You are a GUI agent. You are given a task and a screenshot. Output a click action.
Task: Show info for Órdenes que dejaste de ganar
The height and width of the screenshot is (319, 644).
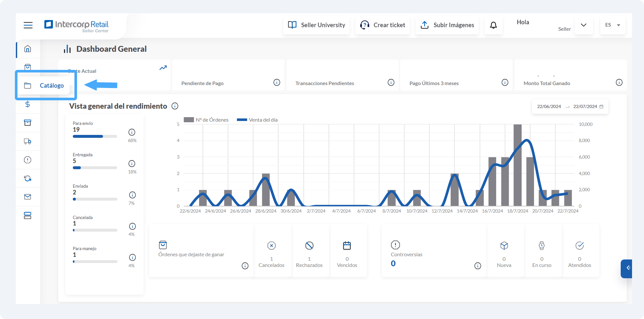click(x=245, y=266)
